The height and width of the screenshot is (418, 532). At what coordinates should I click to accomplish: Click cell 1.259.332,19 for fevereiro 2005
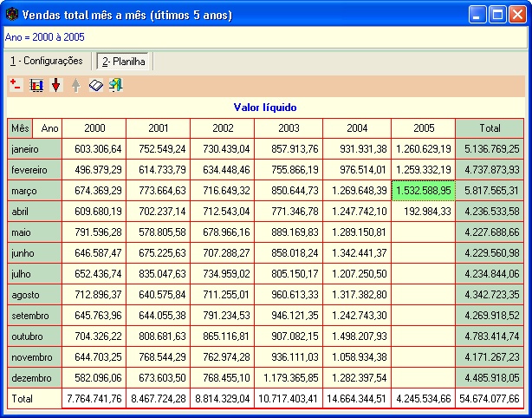[x=424, y=170]
